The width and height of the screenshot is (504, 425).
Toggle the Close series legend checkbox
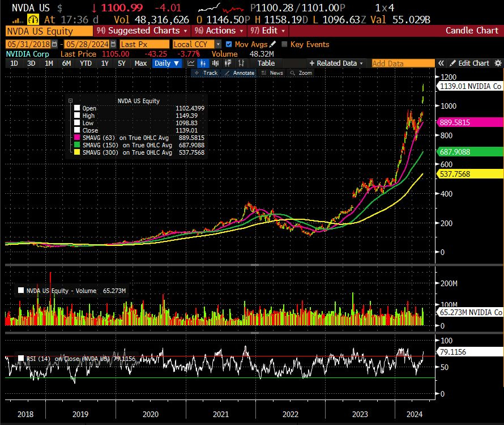77,130
